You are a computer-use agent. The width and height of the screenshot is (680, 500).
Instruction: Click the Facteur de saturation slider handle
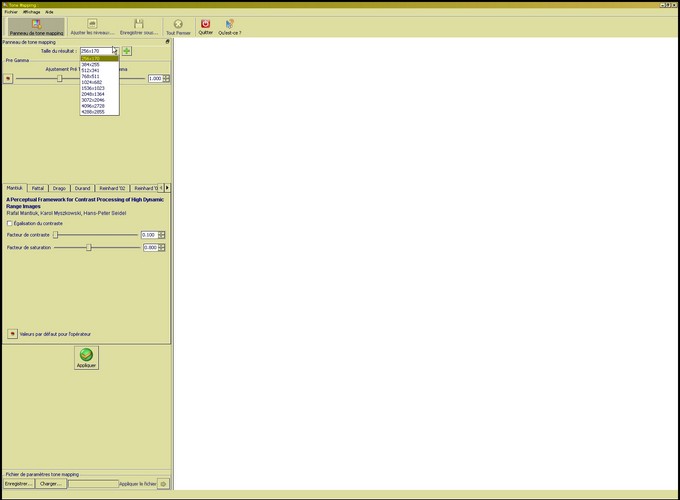[x=89, y=247]
